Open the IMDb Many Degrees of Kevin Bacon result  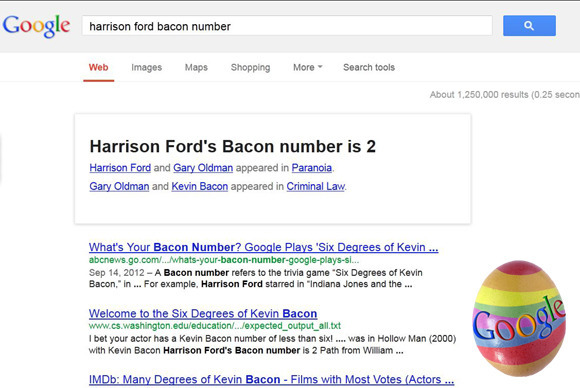pos(271,379)
